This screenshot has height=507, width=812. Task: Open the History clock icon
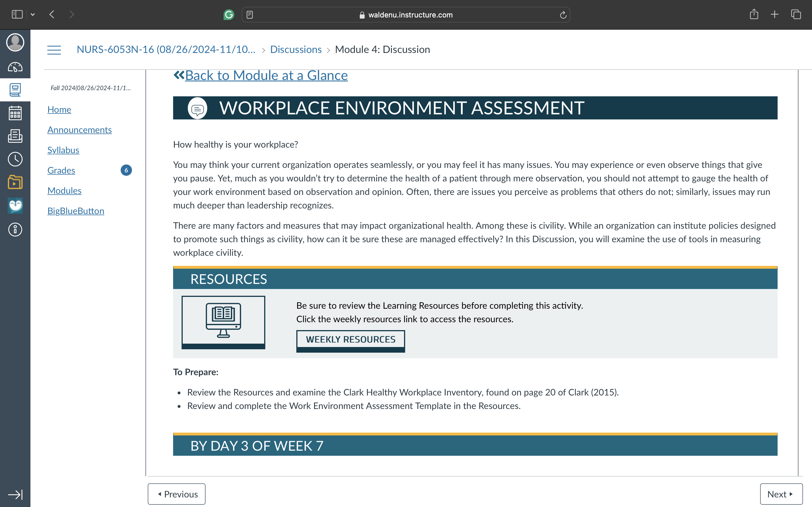tap(15, 159)
